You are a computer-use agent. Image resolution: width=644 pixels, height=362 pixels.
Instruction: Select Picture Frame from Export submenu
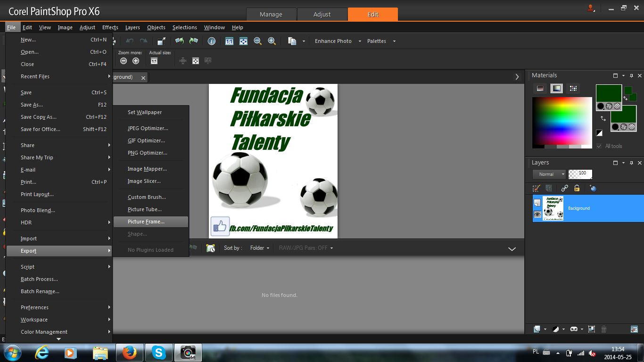tap(146, 222)
